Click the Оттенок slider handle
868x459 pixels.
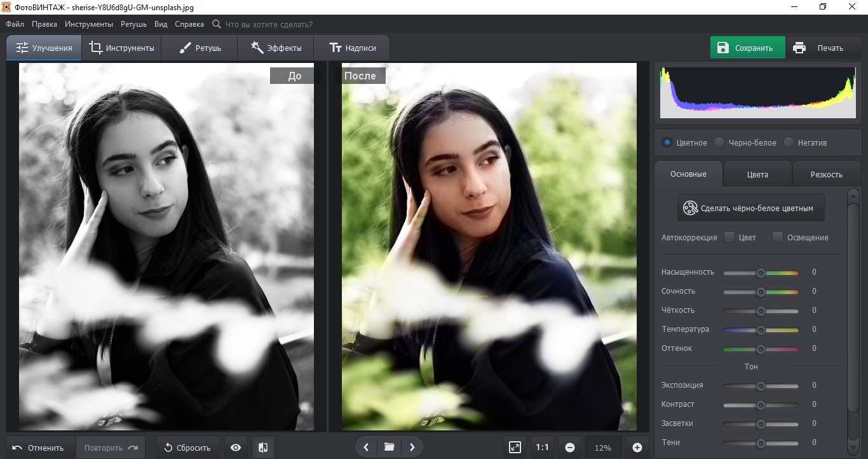tap(761, 349)
